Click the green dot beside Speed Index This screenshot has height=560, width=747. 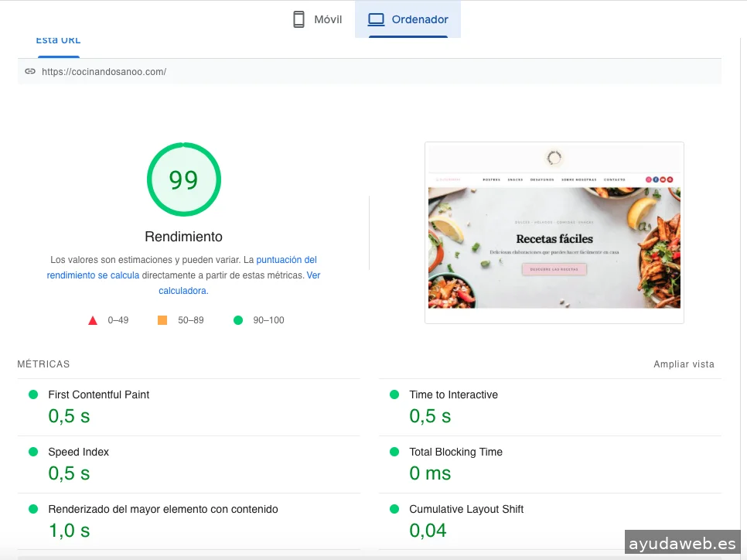(x=33, y=452)
